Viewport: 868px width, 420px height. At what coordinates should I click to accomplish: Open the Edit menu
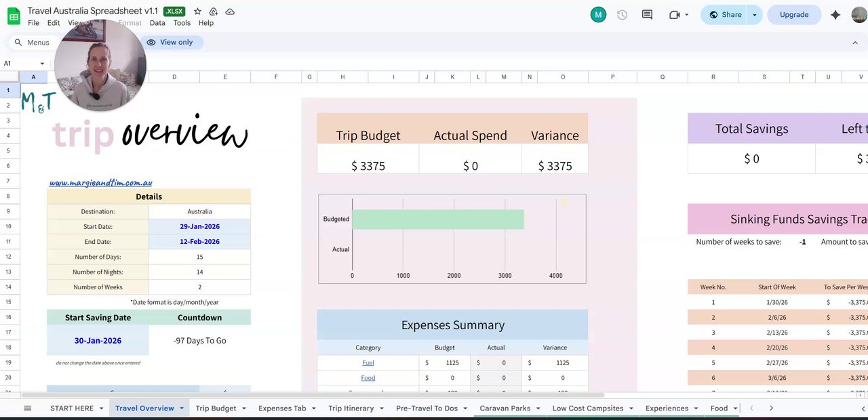(x=54, y=22)
